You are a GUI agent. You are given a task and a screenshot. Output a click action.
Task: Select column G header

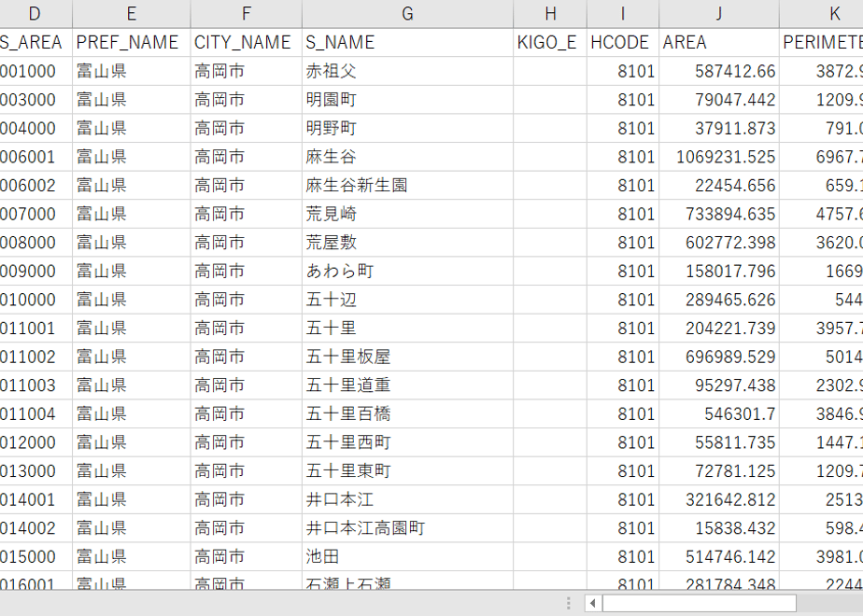pyautogui.click(x=407, y=14)
